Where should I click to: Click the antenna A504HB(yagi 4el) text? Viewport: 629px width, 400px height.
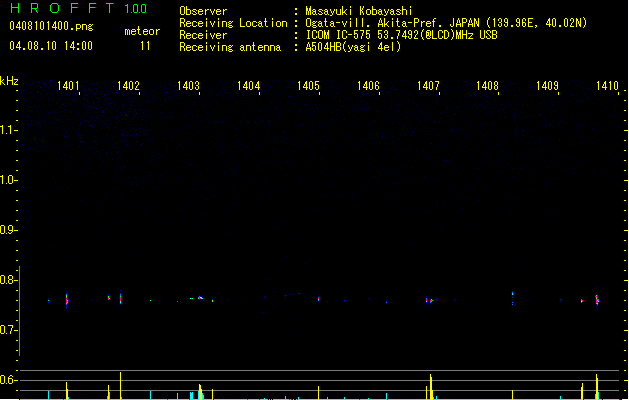tap(353, 47)
